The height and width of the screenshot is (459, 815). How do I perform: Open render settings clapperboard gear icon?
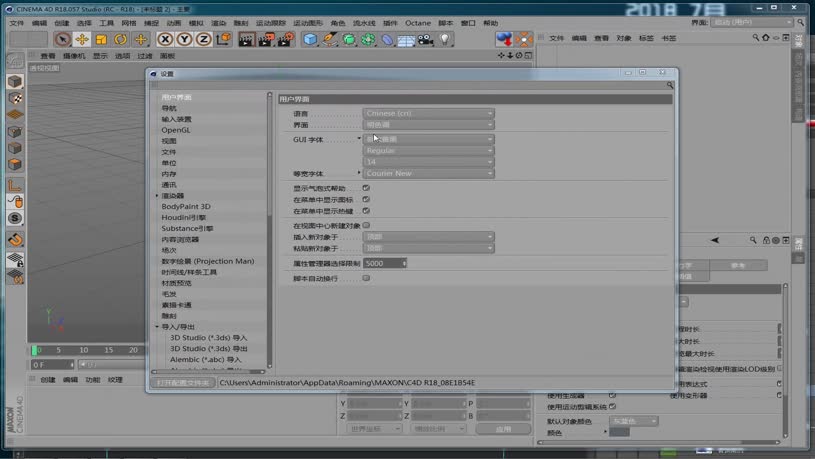pyautogui.click(x=286, y=39)
